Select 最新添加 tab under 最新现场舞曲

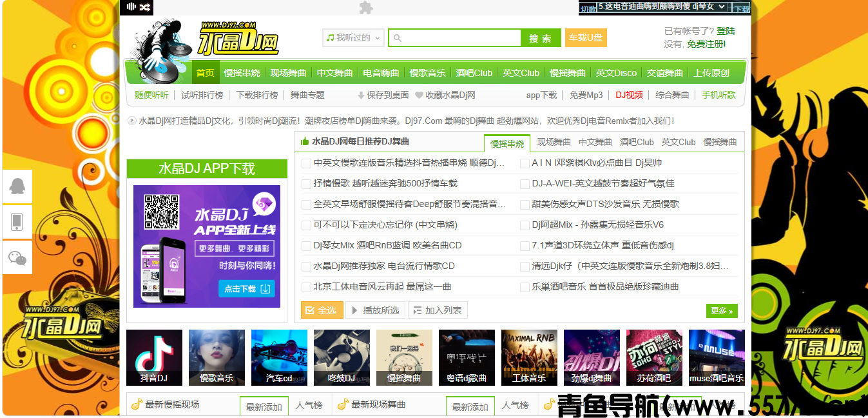pyautogui.click(x=470, y=406)
